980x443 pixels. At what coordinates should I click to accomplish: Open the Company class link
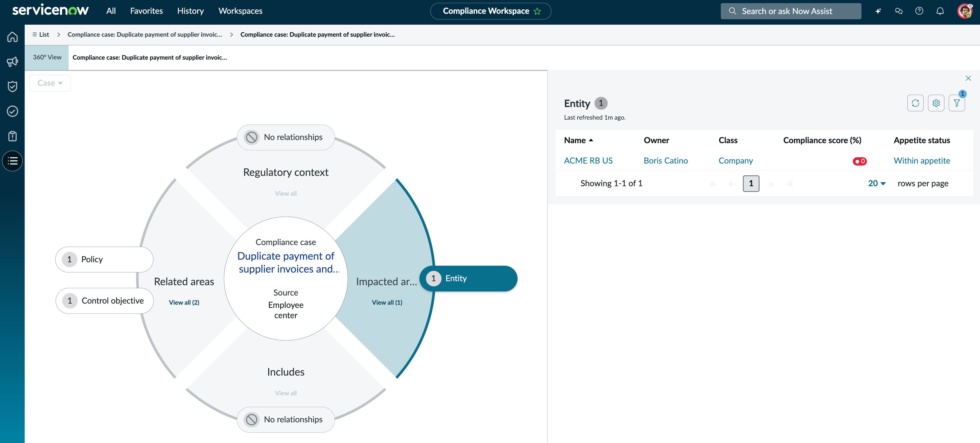(x=736, y=161)
